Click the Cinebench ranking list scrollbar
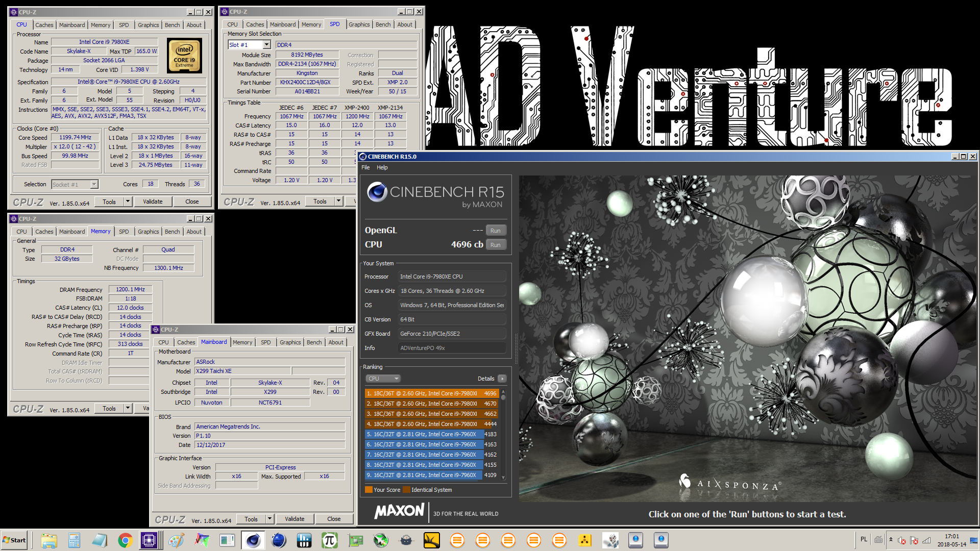The width and height of the screenshot is (980, 551). click(x=503, y=435)
